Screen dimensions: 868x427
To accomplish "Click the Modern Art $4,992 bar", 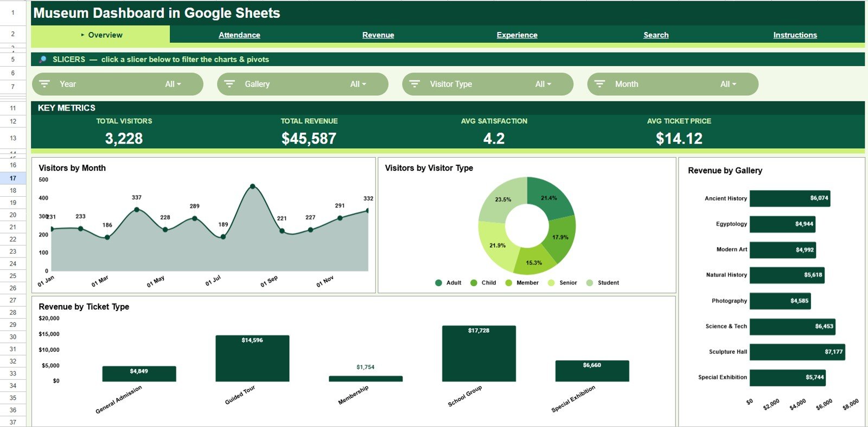I will 783,250.
